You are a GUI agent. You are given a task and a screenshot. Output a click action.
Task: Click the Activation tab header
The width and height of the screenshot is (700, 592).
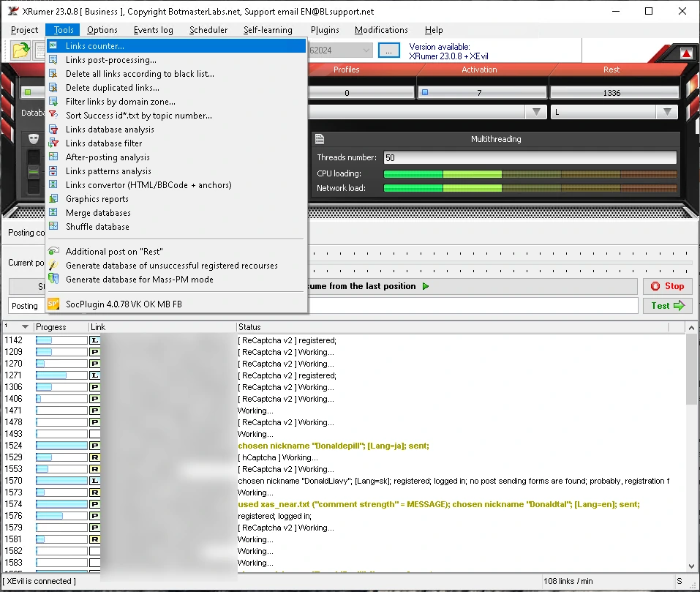point(479,70)
